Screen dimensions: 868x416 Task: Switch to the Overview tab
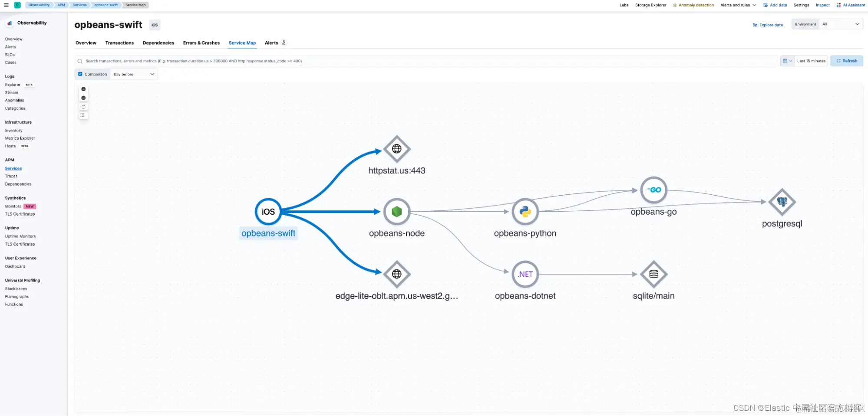86,43
